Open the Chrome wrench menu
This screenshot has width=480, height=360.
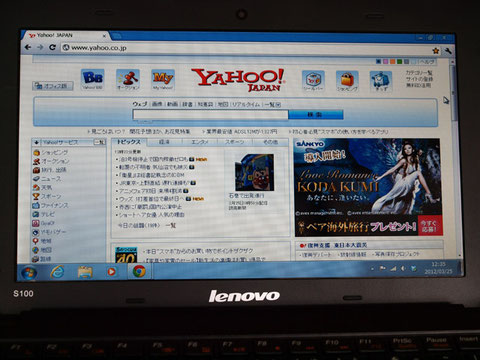coord(447,51)
